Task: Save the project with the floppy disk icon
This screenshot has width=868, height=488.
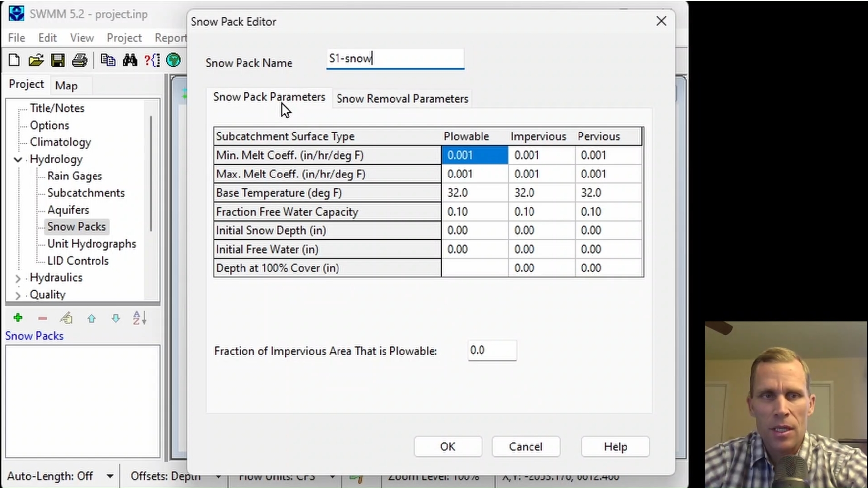Action: [x=57, y=60]
